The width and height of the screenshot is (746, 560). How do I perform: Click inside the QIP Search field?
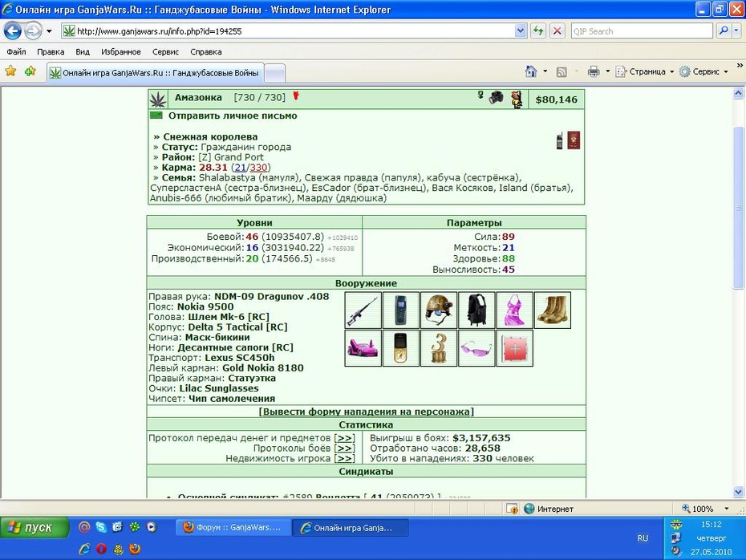coord(642,31)
